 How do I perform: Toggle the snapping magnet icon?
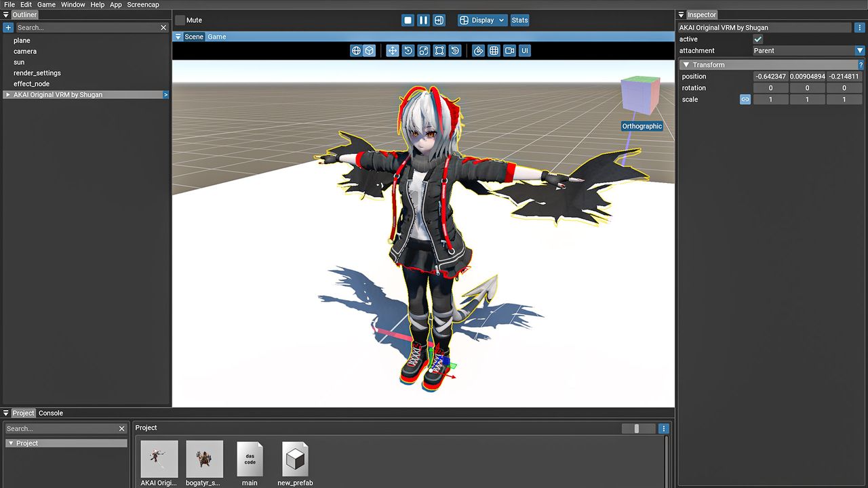tap(478, 51)
